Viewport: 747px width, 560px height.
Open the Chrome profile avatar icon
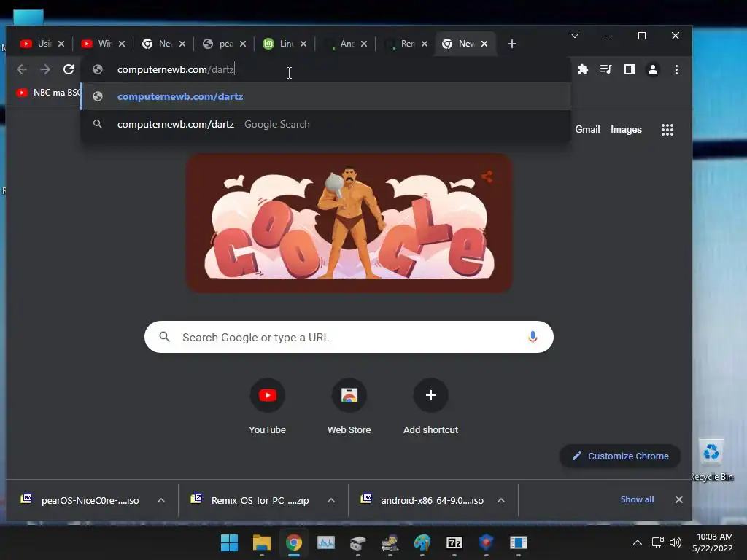click(653, 69)
